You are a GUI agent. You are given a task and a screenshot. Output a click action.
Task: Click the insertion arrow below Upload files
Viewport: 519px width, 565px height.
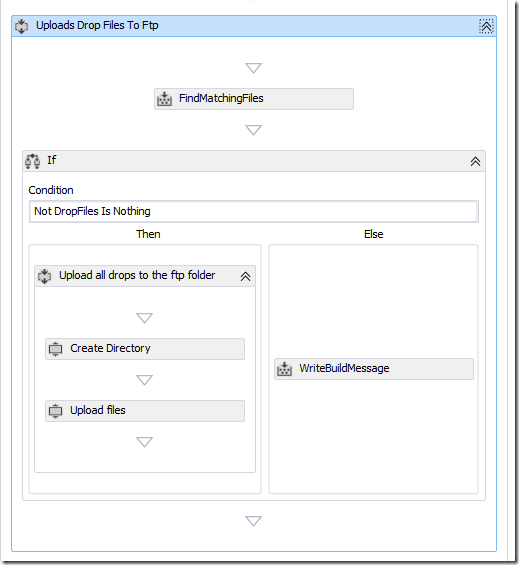(x=145, y=442)
